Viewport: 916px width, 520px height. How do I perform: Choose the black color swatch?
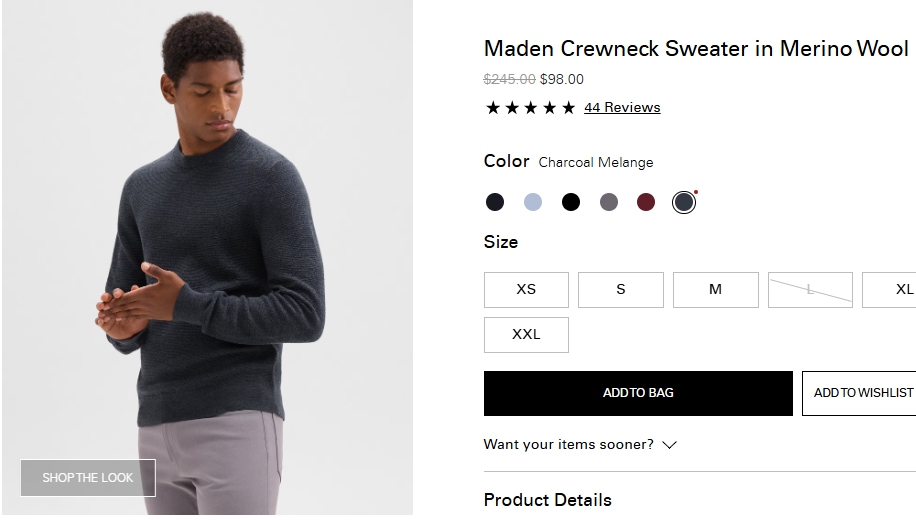[x=571, y=202]
